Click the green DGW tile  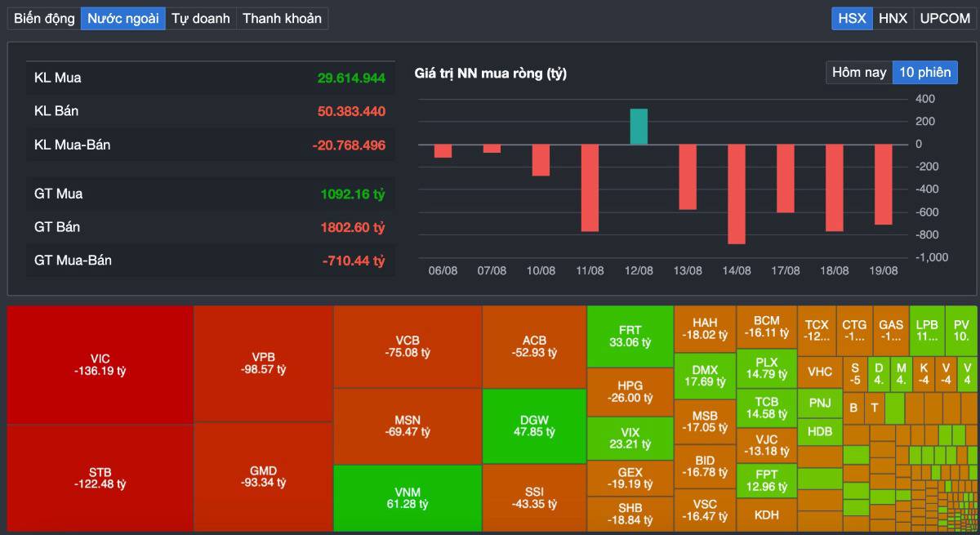tap(534, 426)
